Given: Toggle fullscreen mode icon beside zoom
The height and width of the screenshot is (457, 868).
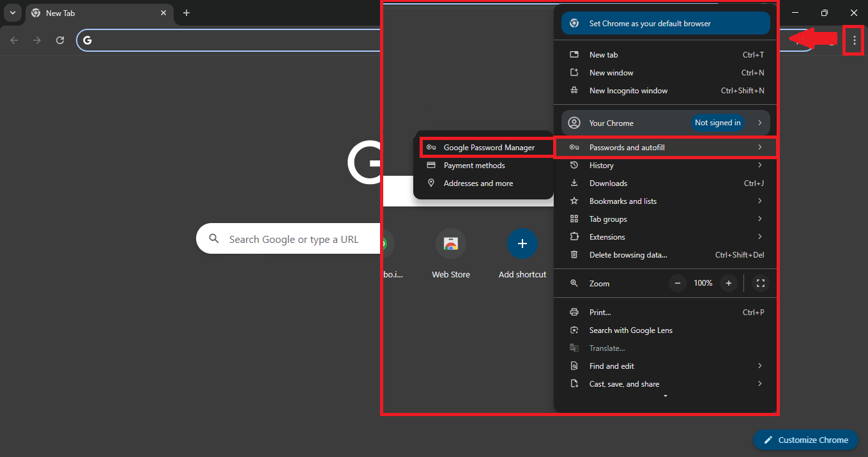Looking at the screenshot, I should coord(760,283).
